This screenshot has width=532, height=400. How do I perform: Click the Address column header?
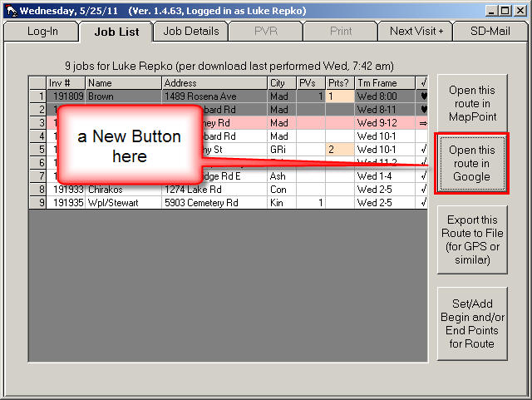[x=214, y=83]
